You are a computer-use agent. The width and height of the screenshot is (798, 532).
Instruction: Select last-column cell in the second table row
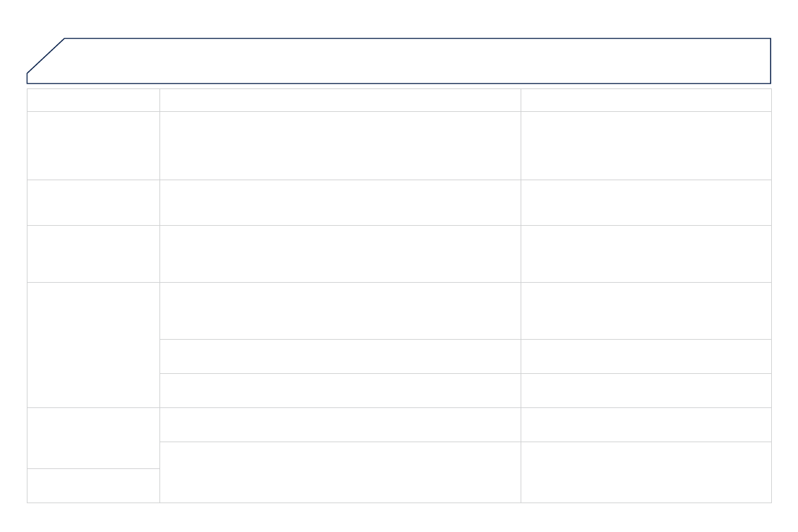click(x=645, y=145)
